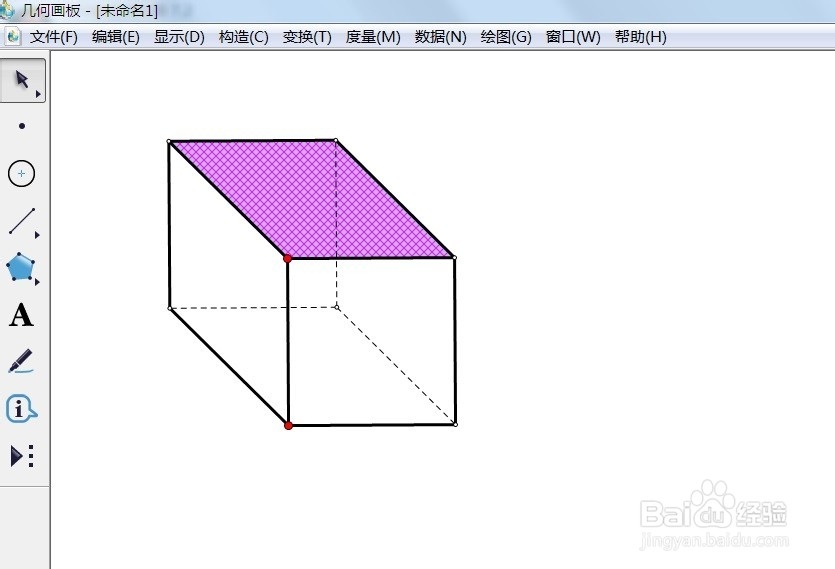Open the 编辑(E) menu
Viewport: 835px width, 569px height.
coord(116,37)
